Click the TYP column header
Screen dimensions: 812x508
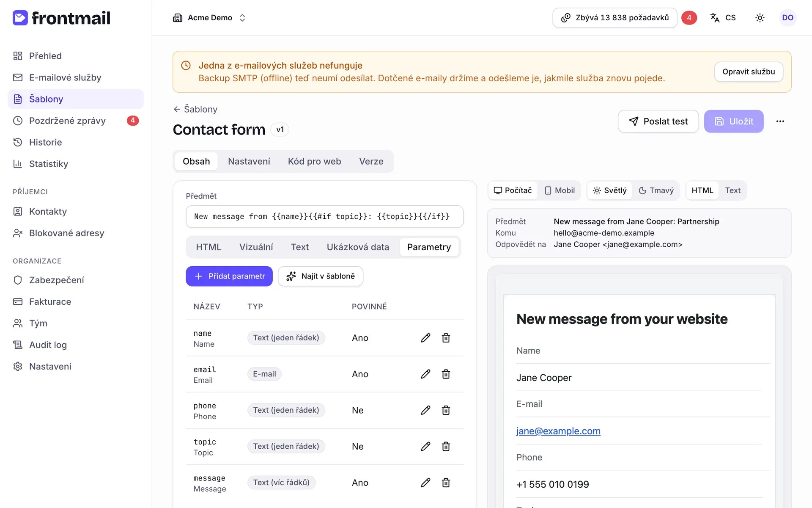coord(255,306)
